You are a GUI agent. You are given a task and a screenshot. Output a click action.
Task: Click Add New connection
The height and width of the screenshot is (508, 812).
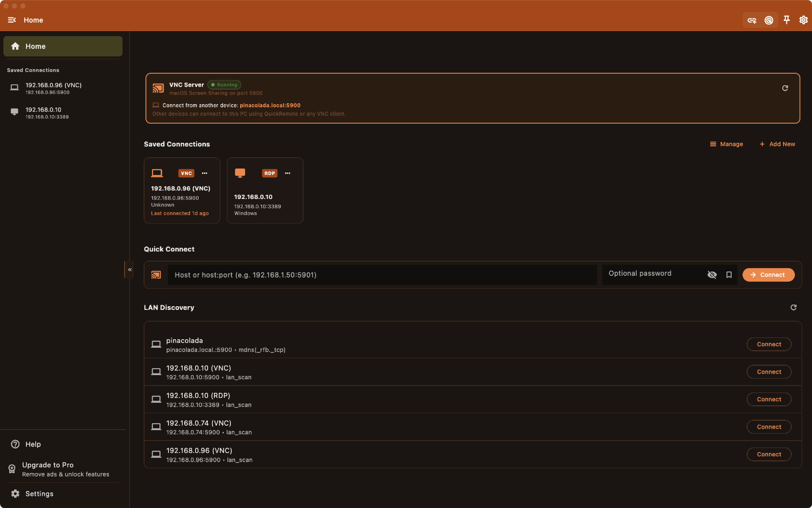click(x=777, y=144)
